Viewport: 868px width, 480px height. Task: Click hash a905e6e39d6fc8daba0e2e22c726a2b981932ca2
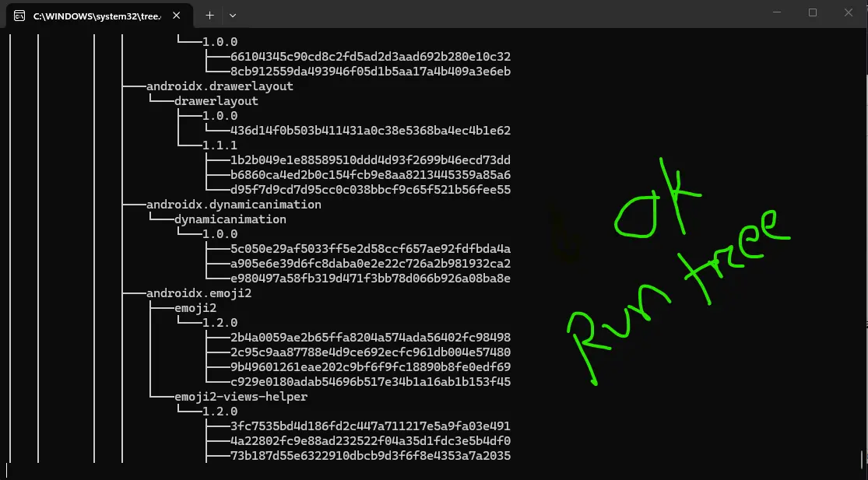click(x=371, y=264)
